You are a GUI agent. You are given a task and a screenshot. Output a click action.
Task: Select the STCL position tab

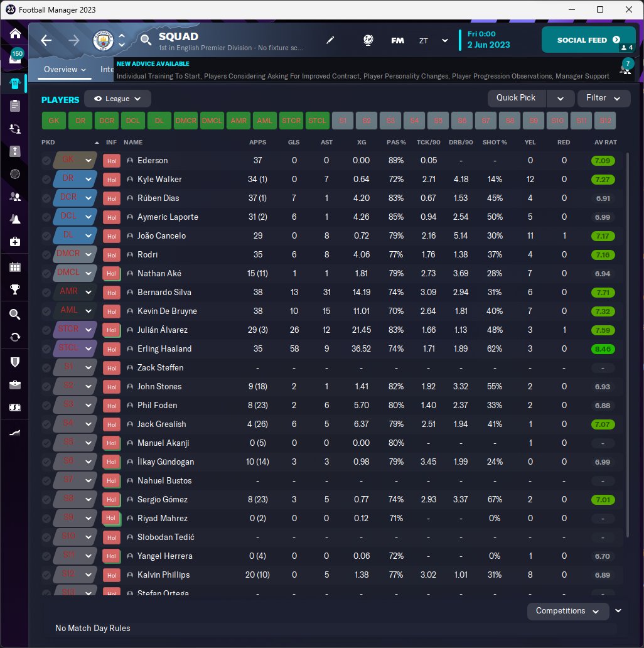pyautogui.click(x=317, y=121)
